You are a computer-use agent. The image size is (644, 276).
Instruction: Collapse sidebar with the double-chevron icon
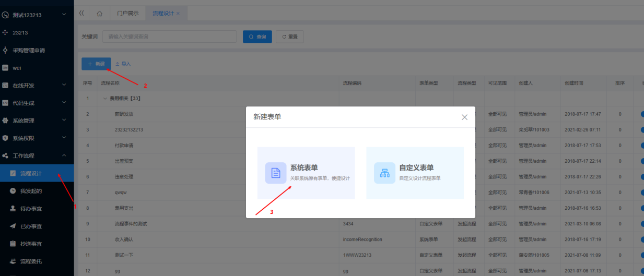point(81,13)
